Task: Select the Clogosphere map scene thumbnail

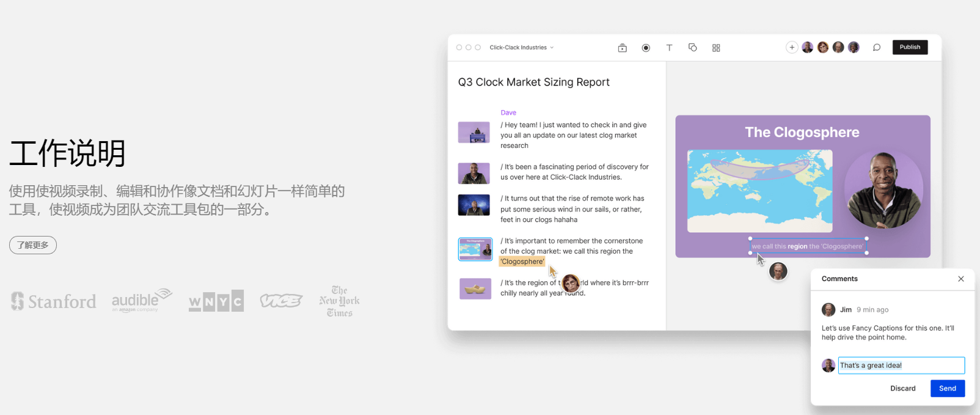Action: 475,249
